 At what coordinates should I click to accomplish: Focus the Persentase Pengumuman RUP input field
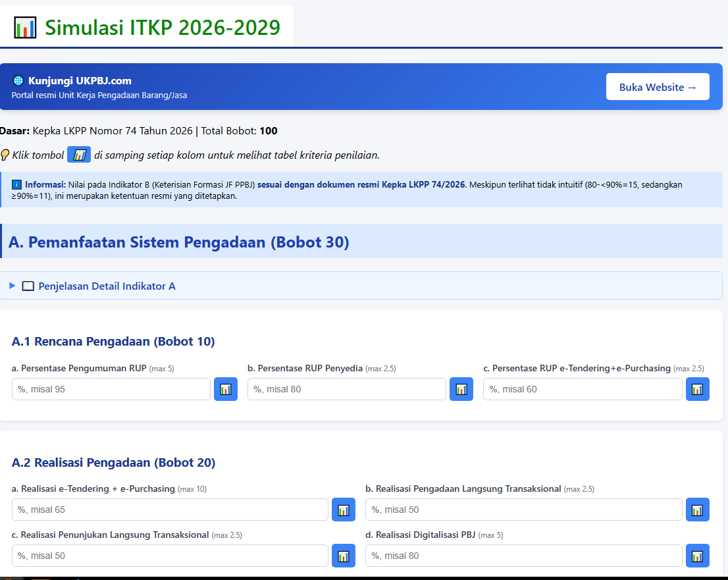pyautogui.click(x=111, y=389)
